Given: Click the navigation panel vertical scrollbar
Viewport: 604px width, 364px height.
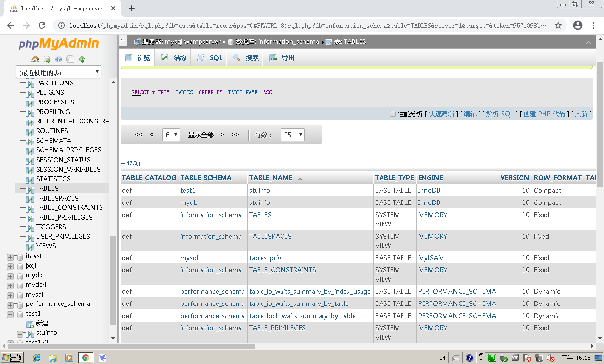Looking at the screenshot, I should click(113, 281).
